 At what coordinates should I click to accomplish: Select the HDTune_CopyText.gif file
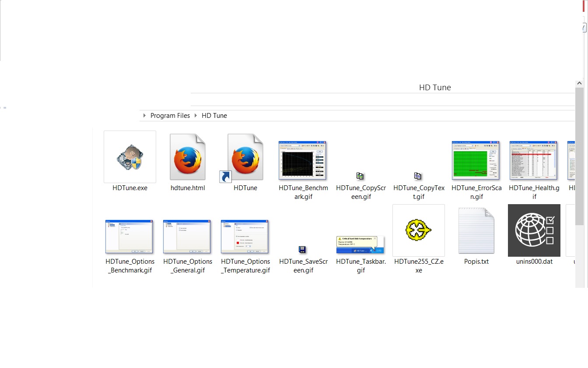coord(418,176)
